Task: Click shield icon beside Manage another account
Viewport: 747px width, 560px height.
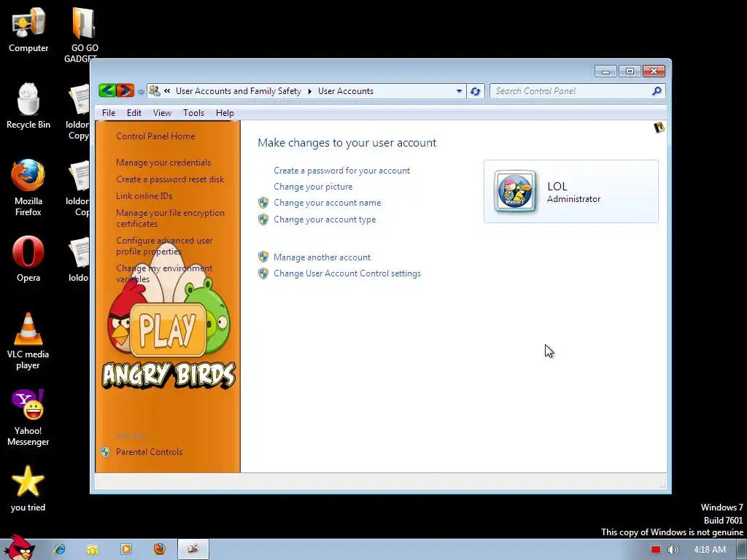Action: click(x=263, y=257)
